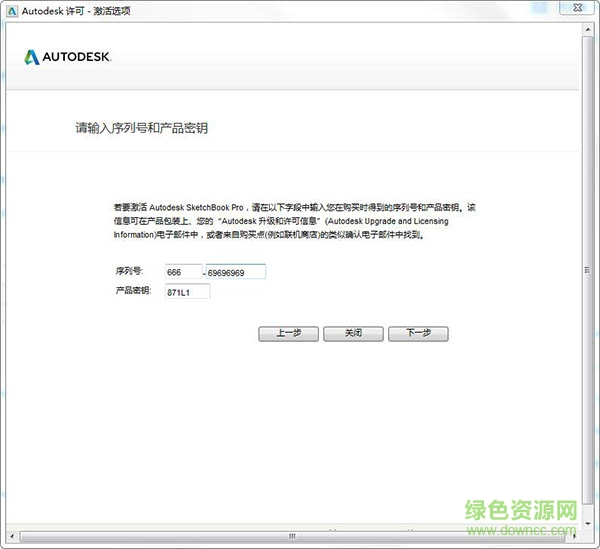This screenshot has width=600, height=549.
Task: Click the horizontal scrollbar right arrow
Action: 574,538
